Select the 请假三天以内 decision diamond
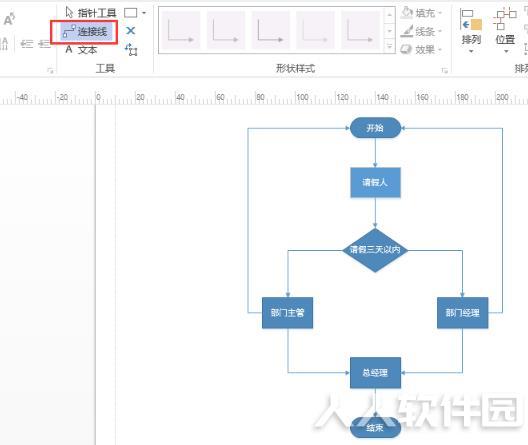The width and height of the screenshot is (528, 445). click(375, 250)
